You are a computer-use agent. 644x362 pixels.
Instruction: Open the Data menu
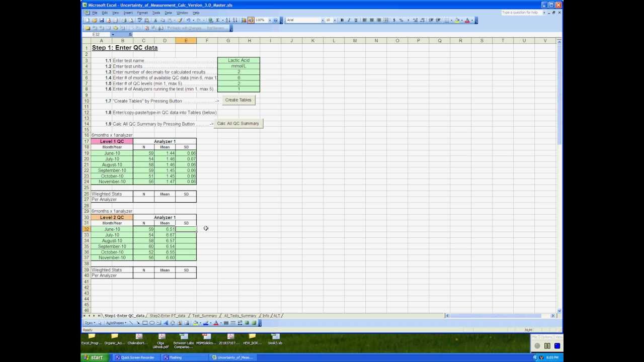pos(168,13)
